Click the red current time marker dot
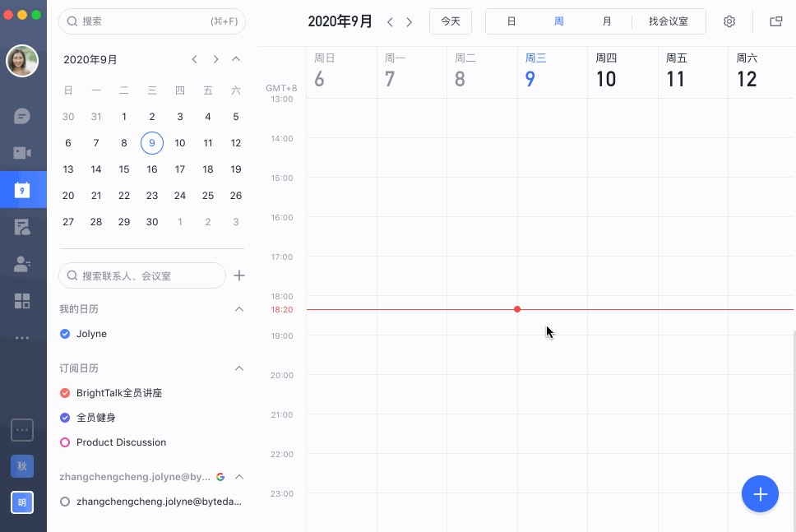Viewport: 796px width, 532px height. tap(517, 309)
